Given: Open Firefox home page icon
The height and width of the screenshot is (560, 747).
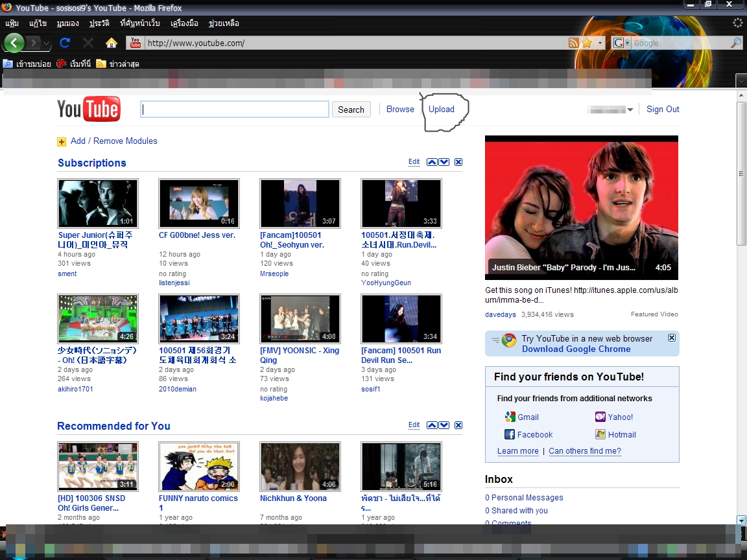Looking at the screenshot, I should 112,43.
